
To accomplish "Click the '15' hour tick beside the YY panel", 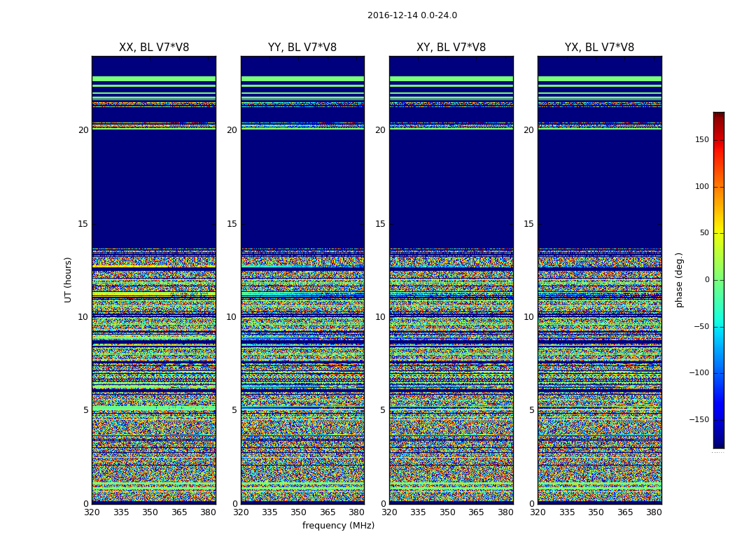I will pos(232,224).
